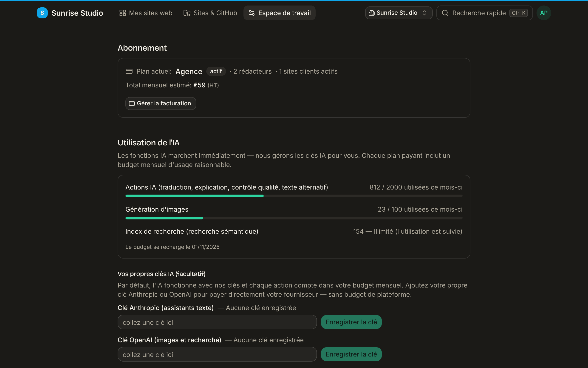
Task: Click the €59 monthly total
Action: pos(199,85)
